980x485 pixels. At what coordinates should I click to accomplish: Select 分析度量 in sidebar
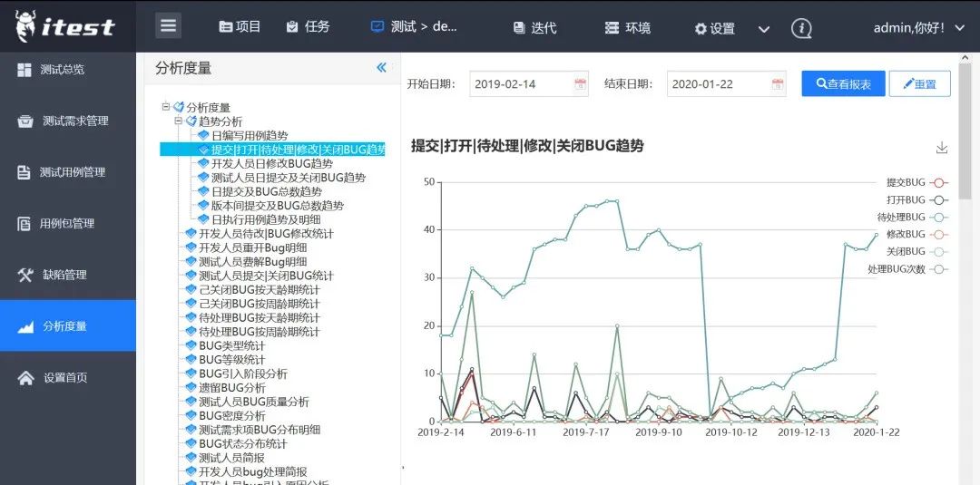point(67,325)
